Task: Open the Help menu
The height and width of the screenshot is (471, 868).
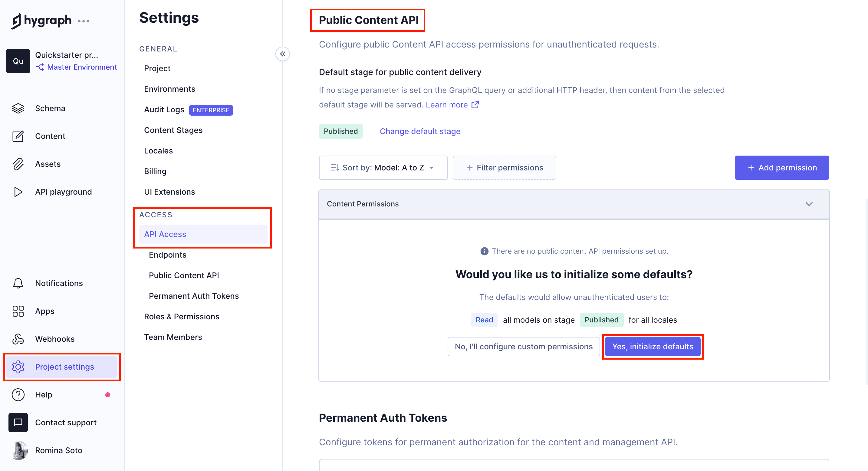Action: (x=44, y=394)
